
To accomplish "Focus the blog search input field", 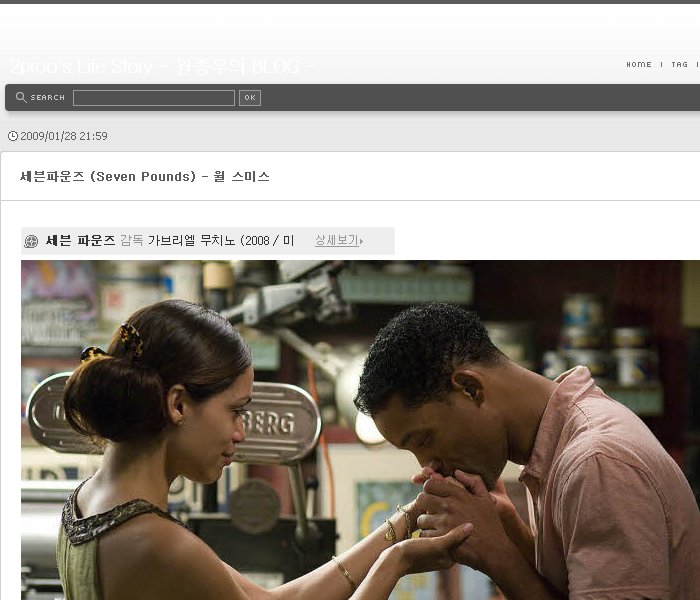I will point(154,98).
